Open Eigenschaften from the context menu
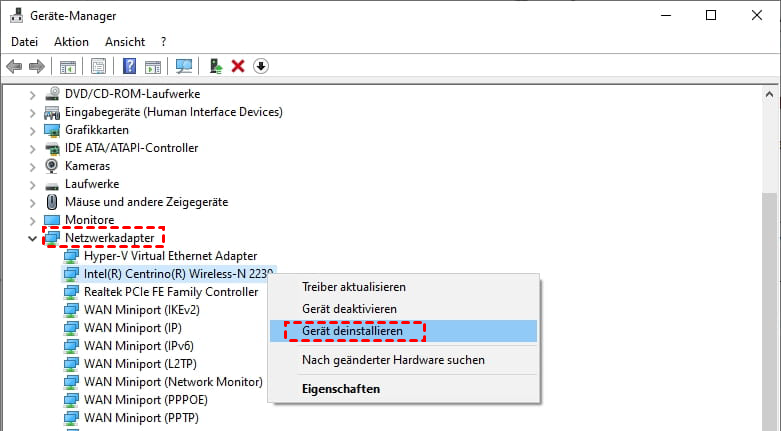The width and height of the screenshot is (781, 431). point(341,389)
